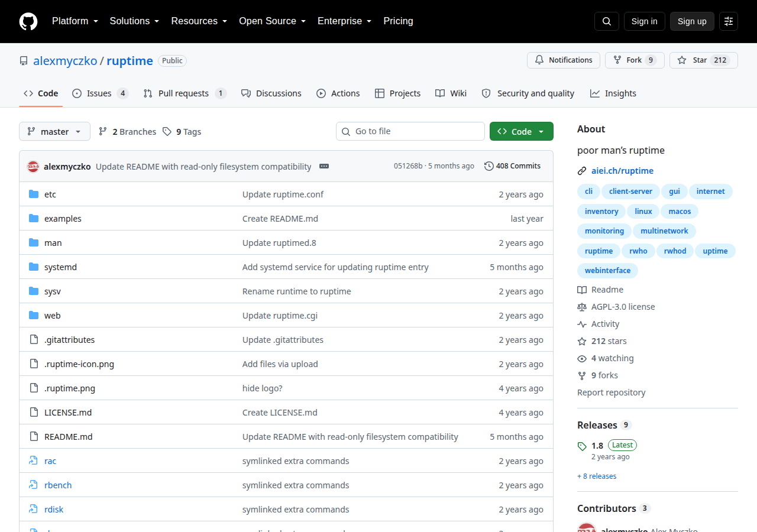Screen dimensions: 757x532
Task: Click the .gitattributes file icon
Action: [x=34, y=340]
